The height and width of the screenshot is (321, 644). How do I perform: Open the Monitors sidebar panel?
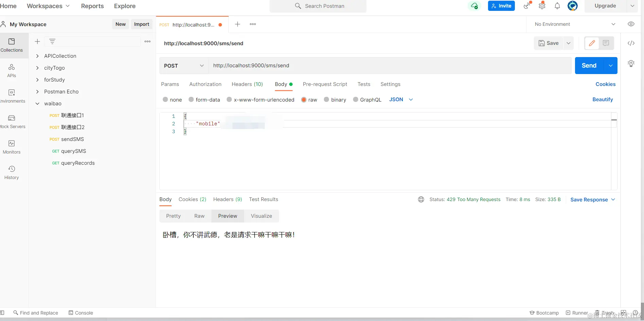(12, 147)
